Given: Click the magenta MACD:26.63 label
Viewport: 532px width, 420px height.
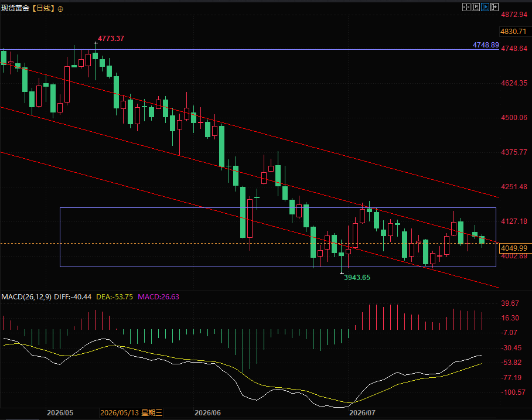Looking at the screenshot, I should (x=158, y=297).
